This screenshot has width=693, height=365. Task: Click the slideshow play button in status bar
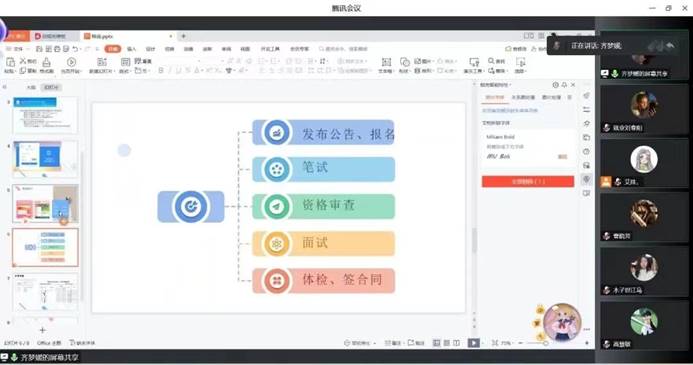[473, 343]
